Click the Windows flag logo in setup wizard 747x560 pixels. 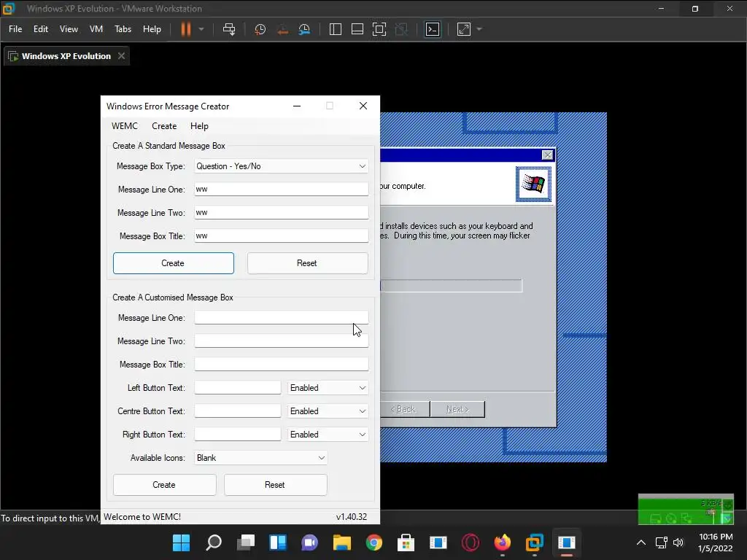(x=533, y=184)
